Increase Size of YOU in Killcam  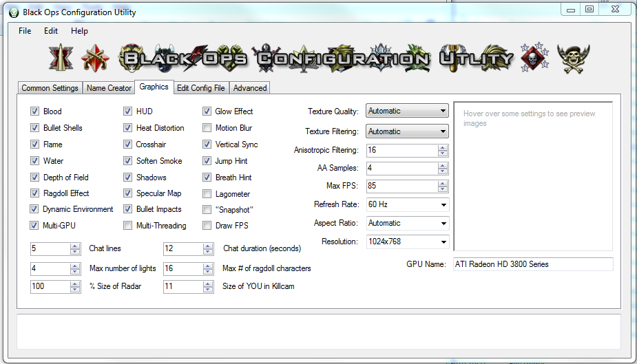click(x=208, y=283)
